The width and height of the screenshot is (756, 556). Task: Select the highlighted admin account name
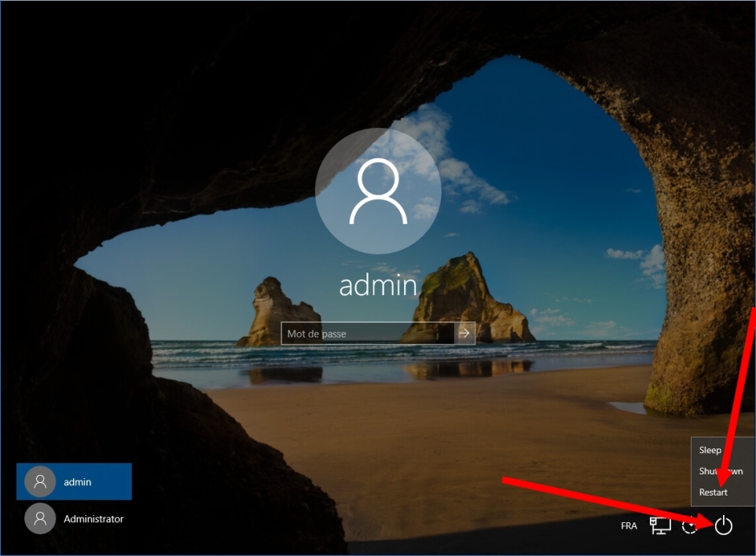click(x=78, y=481)
